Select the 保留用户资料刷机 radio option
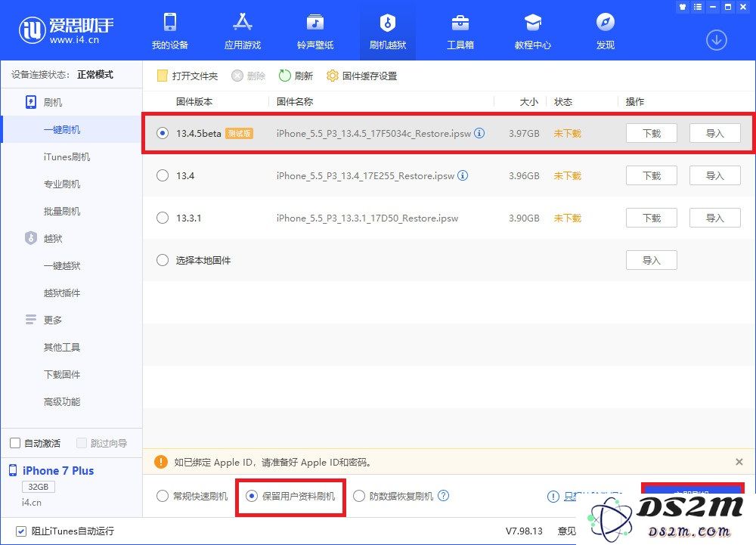 (x=252, y=496)
